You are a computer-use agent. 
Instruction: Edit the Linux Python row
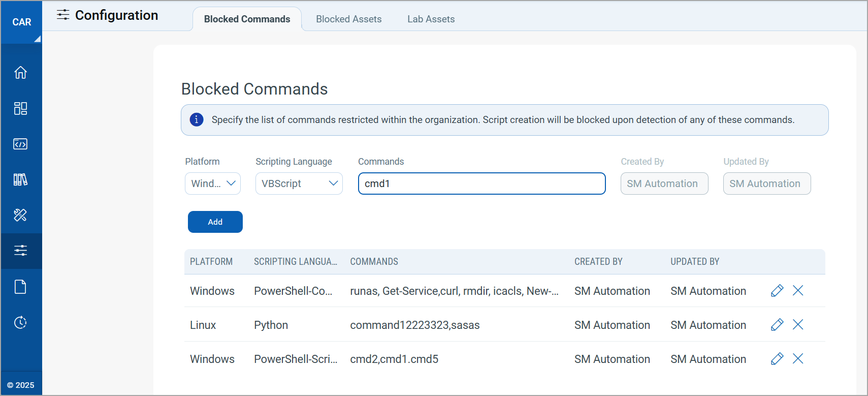click(x=777, y=325)
